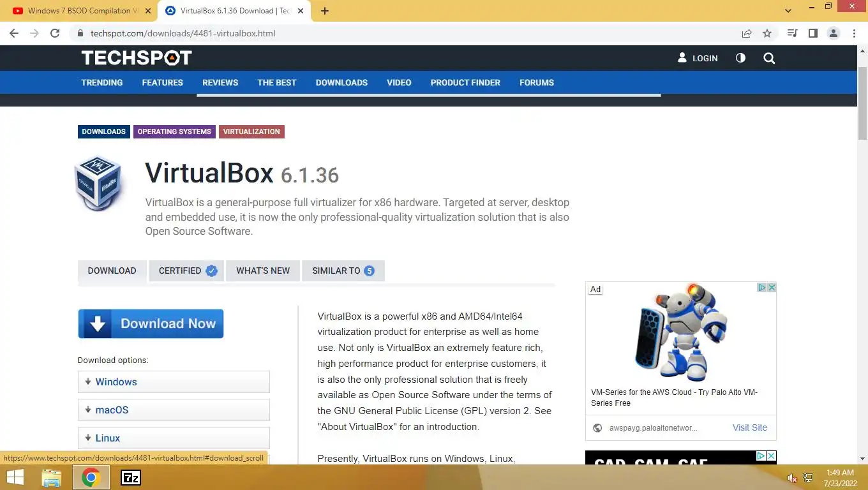Screen dimensions: 868x490
Task: Click the browser back arrow
Action: tap(14, 33)
